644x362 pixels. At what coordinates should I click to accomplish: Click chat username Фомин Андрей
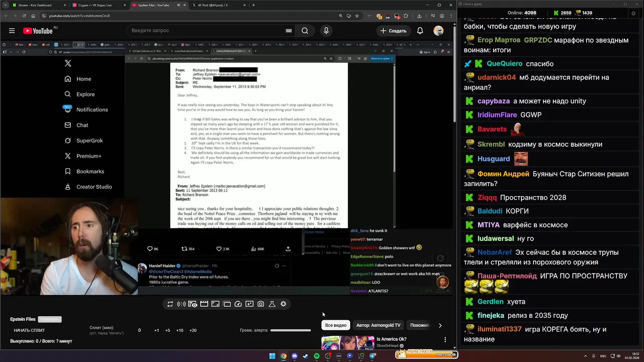(503, 174)
